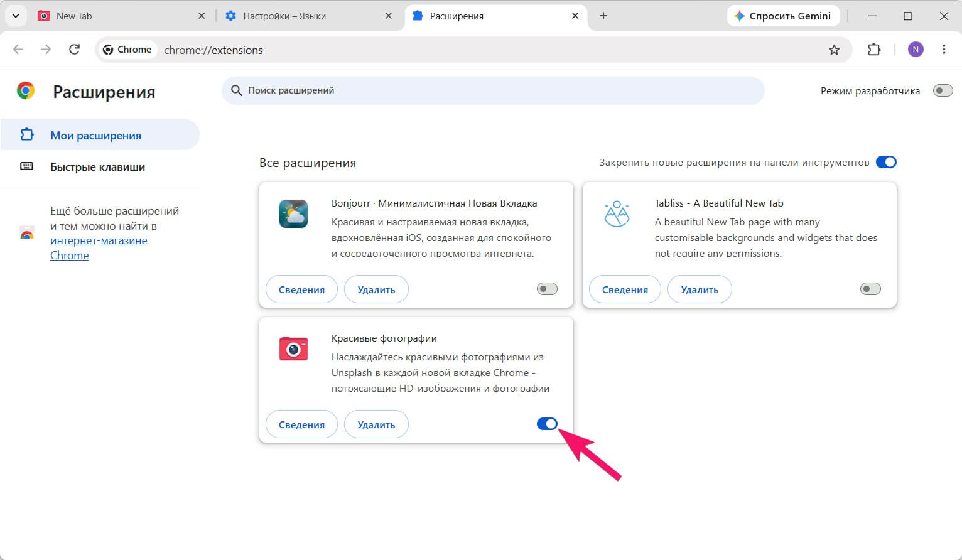
Task: Click the Chrome logo beside Расширения heading
Action: (x=26, y=91)
